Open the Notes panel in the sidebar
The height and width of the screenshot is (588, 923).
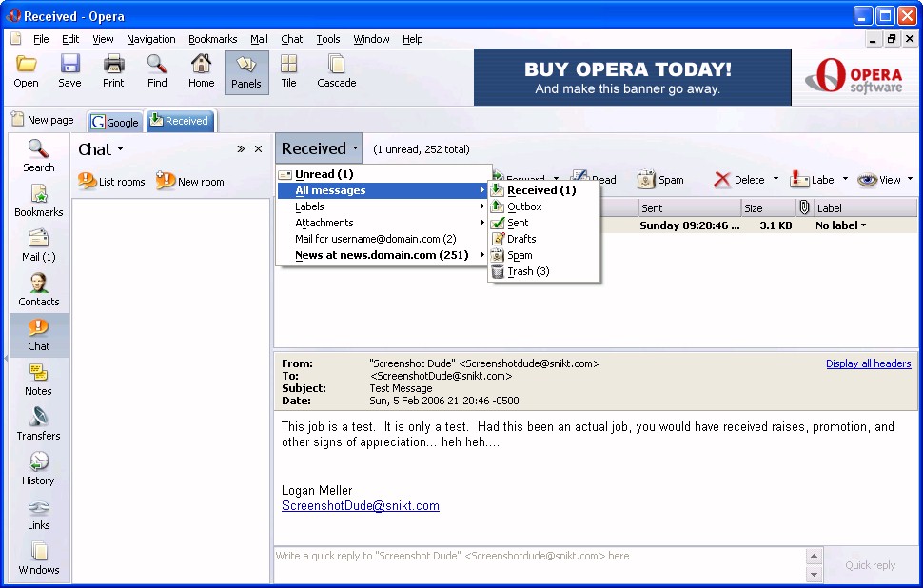point(38,380)
